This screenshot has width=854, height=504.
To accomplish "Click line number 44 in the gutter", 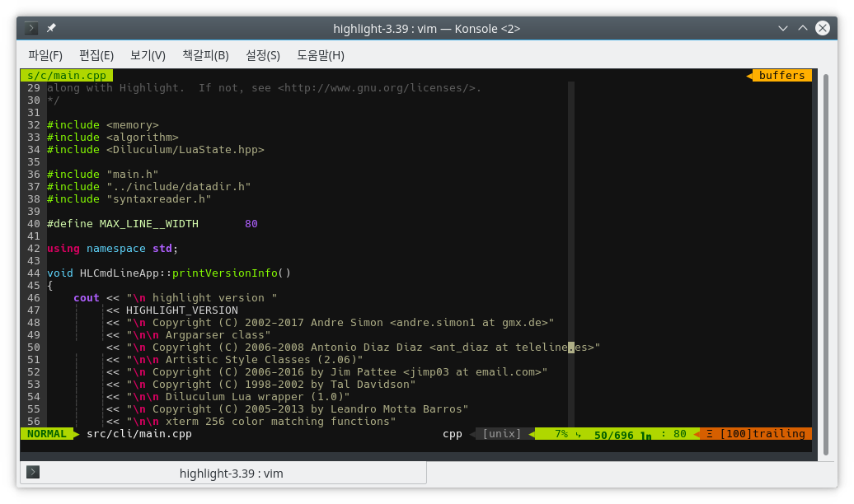I will click(x=34, y=273).
